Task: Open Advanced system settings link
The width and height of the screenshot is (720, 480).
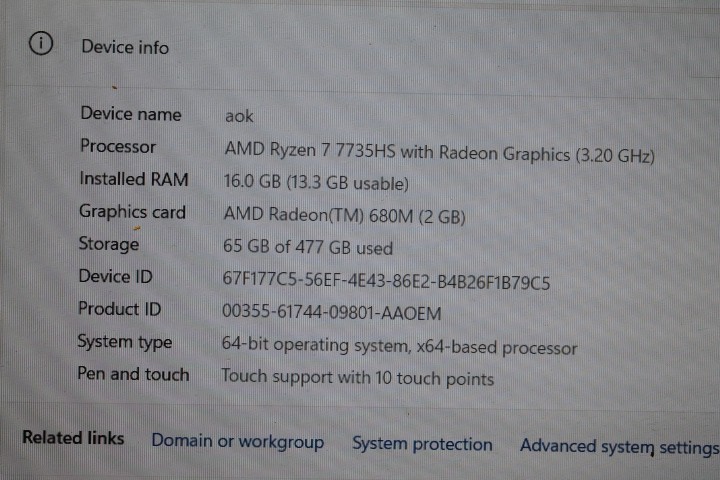Action: pos(619,446)
